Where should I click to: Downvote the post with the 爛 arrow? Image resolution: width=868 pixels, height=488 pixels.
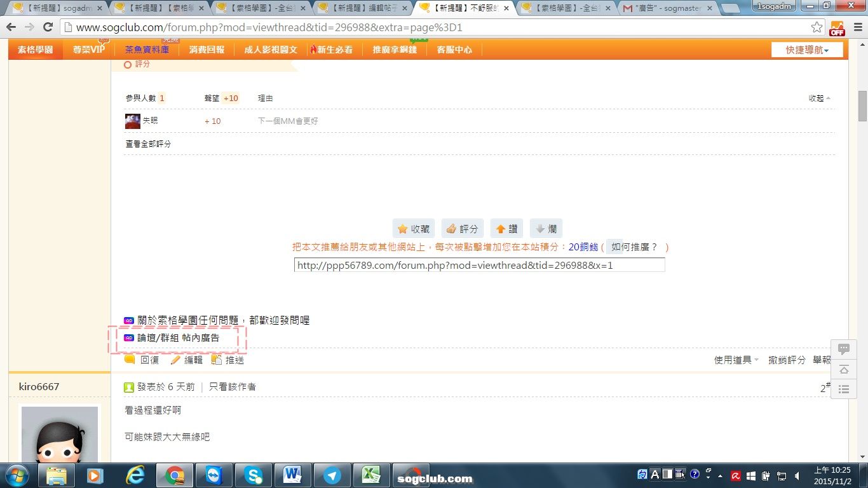tap(546, 229)
